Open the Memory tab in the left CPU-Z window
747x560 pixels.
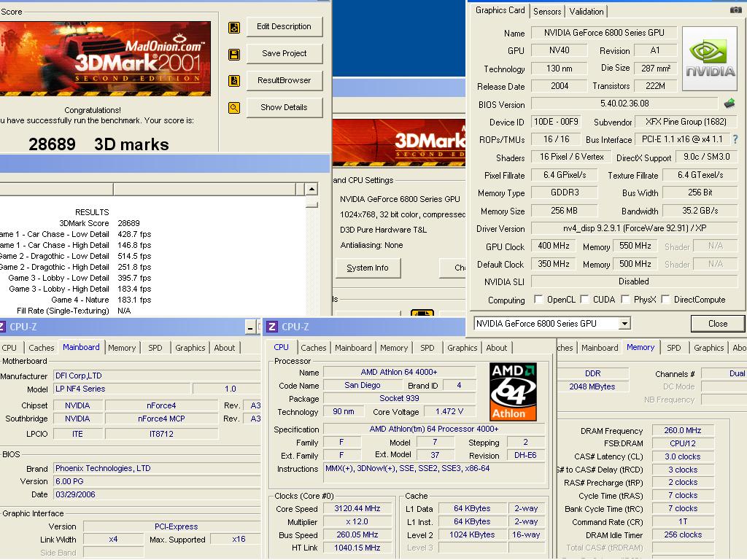point(122,348)
